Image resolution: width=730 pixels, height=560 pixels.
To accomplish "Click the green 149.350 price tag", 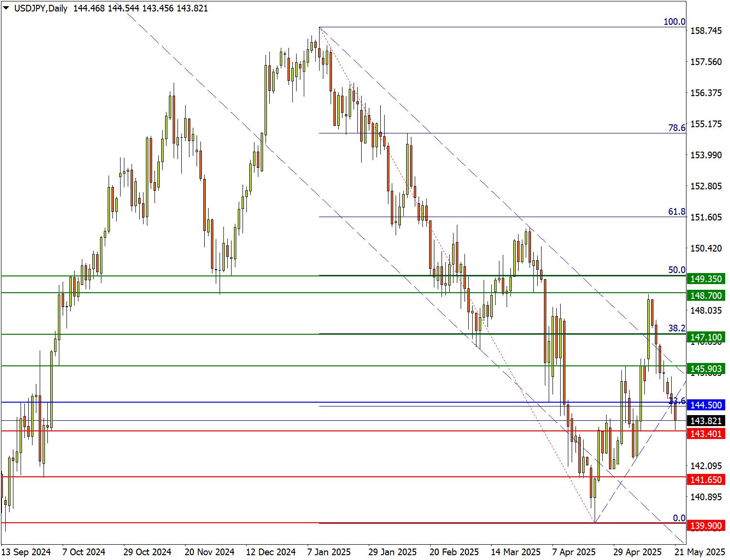I will tap(706, 279).
